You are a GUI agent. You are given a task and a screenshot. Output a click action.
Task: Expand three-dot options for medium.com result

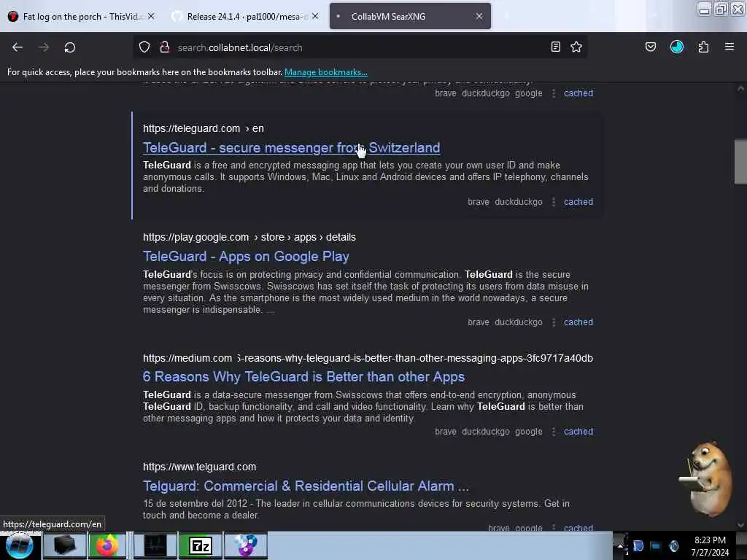[x=553, y=432]
